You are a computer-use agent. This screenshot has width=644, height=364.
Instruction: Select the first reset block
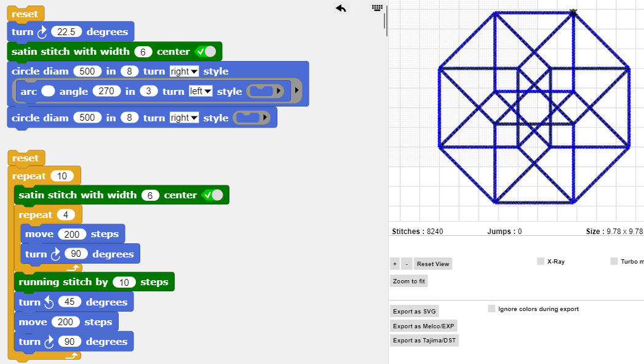pos(25,14)
